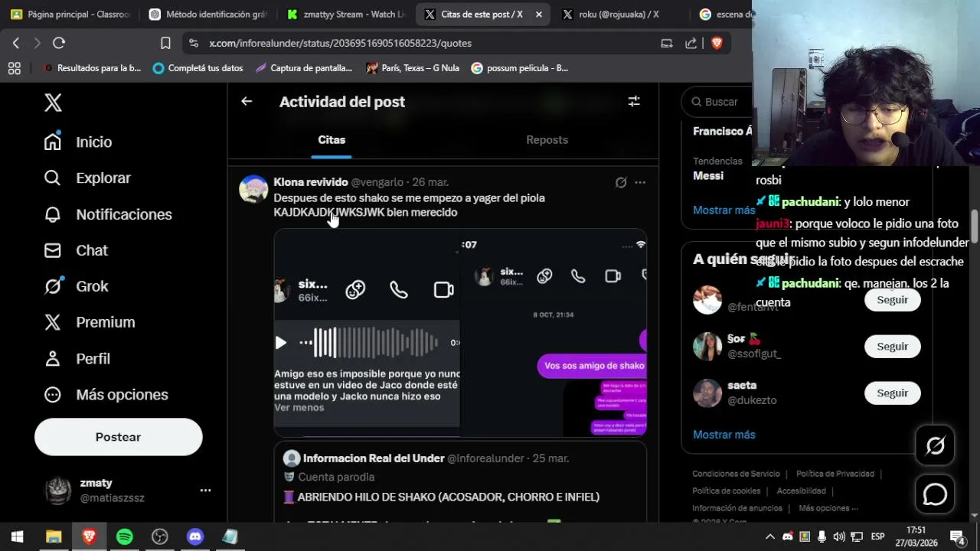This screenshot has width=980, height=551.
Task: Follow saeta @dukezto
Action: (892, 393)
